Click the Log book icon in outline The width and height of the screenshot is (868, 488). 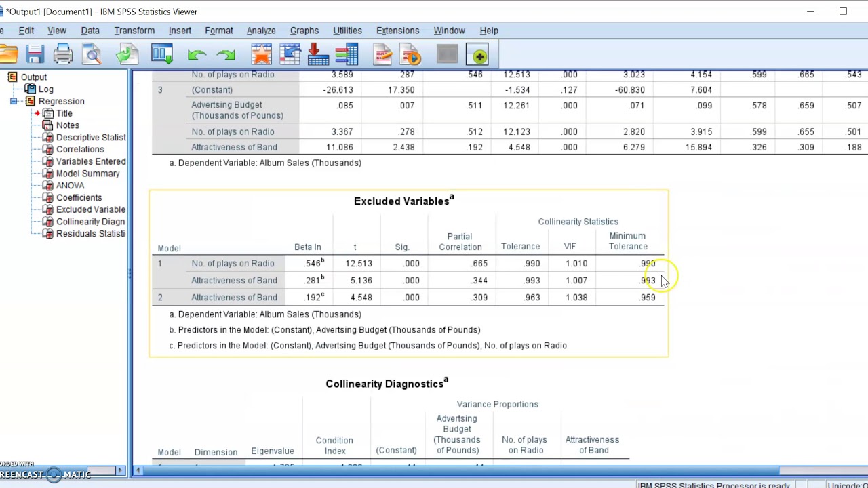tap(30, 89)
